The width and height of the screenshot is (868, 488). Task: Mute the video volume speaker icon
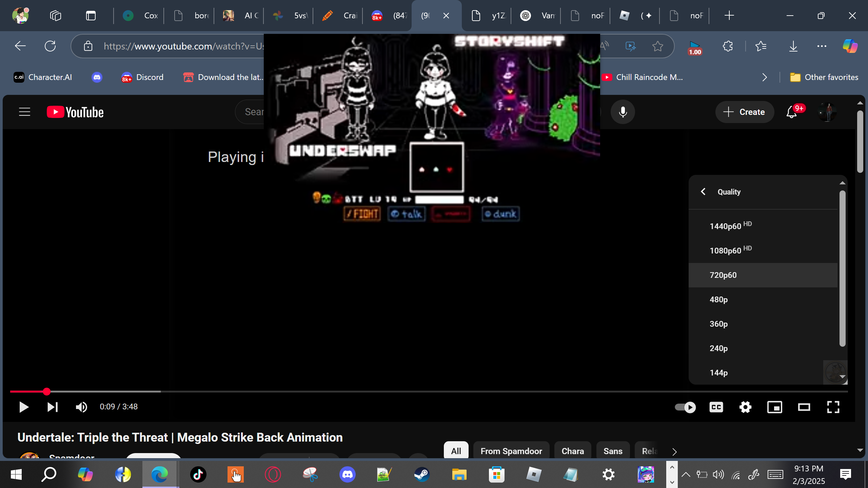pos(81,407)
